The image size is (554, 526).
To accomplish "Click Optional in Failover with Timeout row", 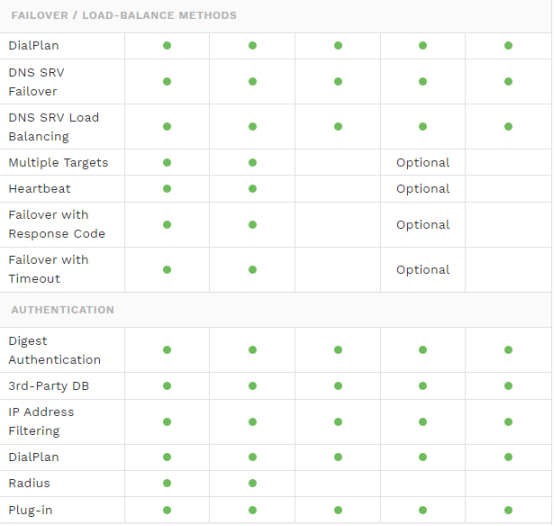I will pos(423,270).
